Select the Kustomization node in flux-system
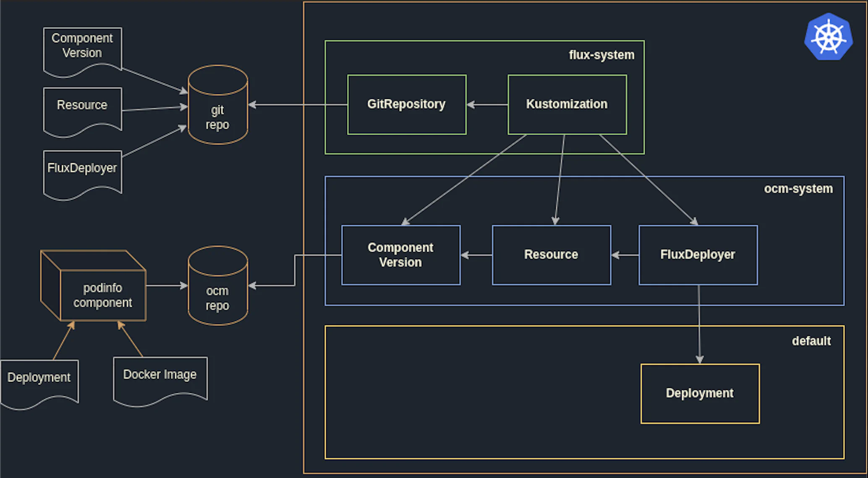The width and height of the screenshot is (868, 478). click(567, 104)
